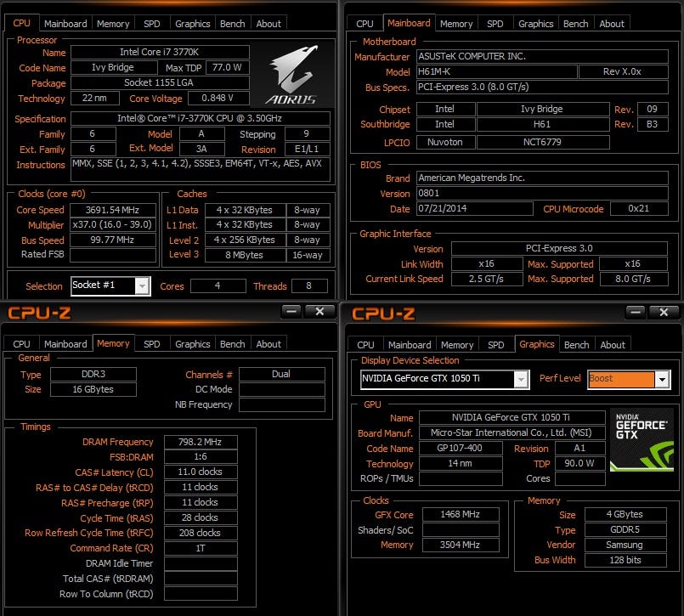Click the CPU-Z logo in Memory window

point(39,313)
